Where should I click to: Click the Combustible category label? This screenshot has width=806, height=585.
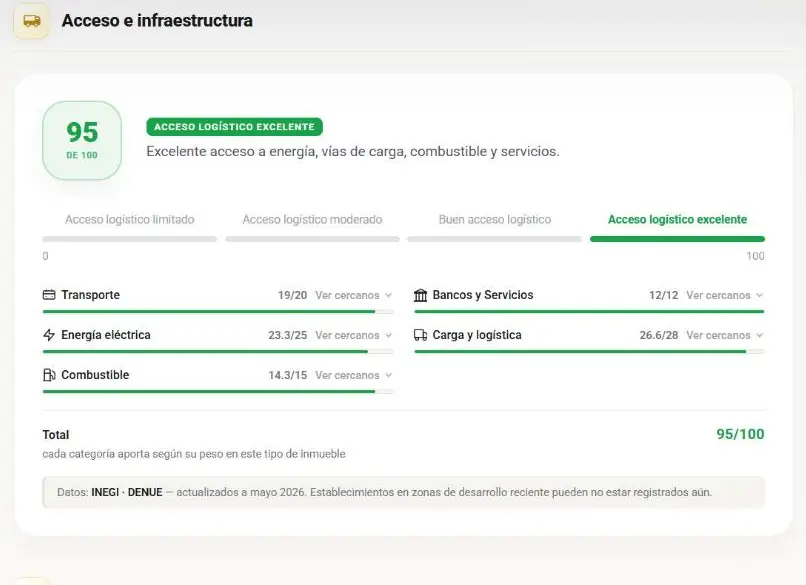click(x=95, y=375)
